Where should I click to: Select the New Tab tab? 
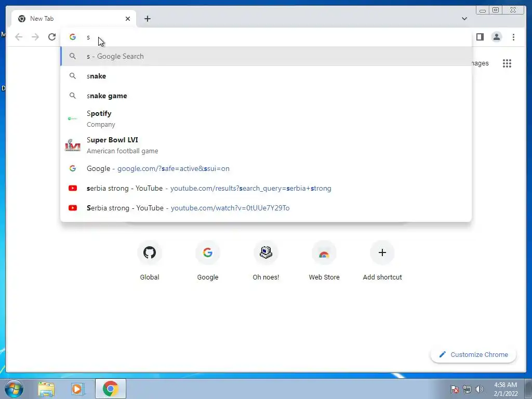click(74, 19)
